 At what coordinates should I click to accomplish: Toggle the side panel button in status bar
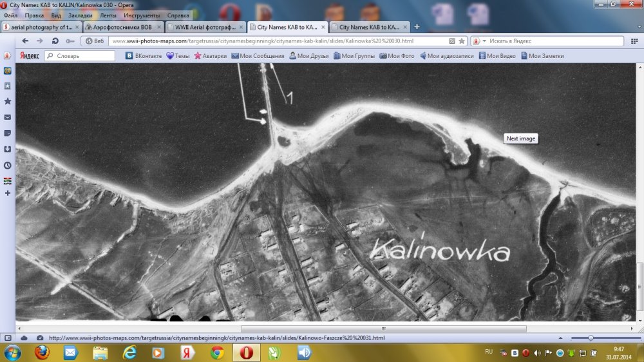[x=8, y=338]
